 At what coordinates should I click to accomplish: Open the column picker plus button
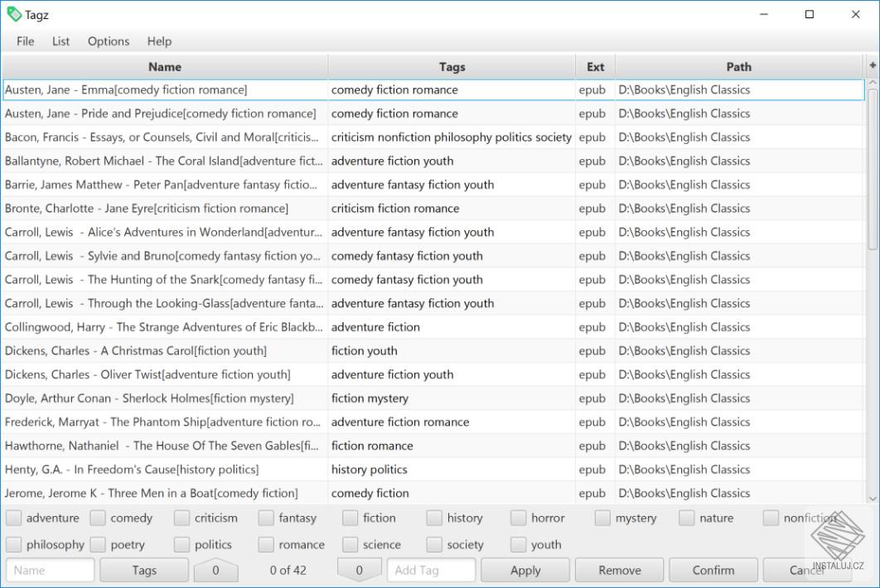pos(872,66)
